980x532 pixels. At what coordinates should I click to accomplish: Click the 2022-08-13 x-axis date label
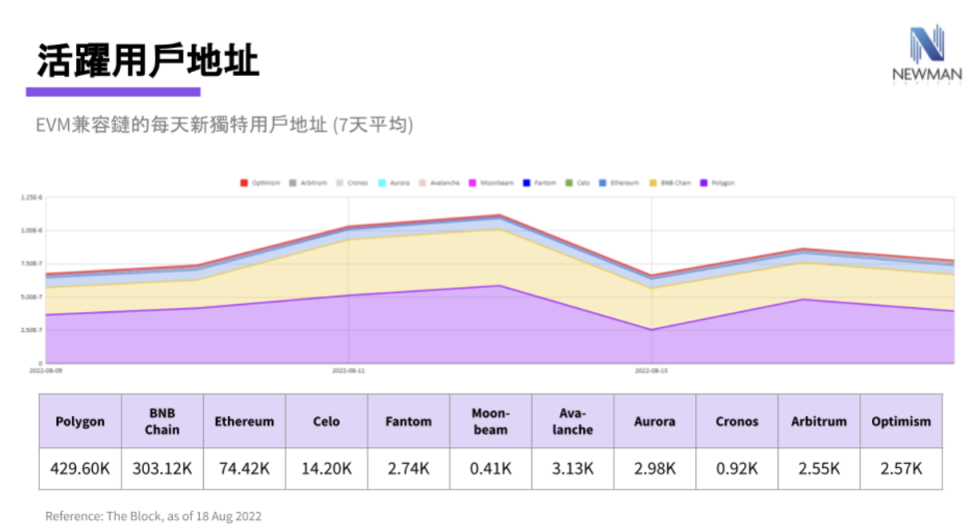coord(651,371)
